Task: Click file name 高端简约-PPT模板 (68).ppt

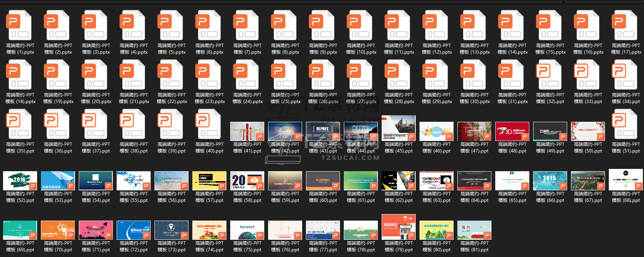Action: tap(626, 197)
